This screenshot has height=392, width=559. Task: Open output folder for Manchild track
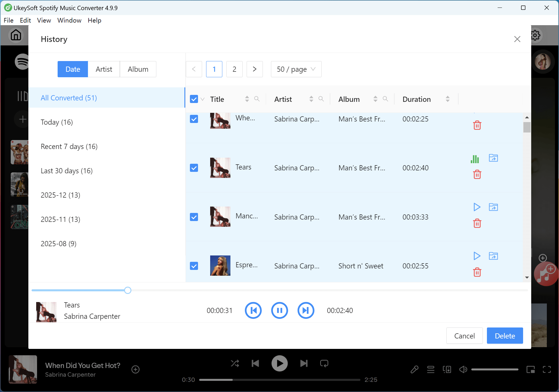[493, 207]
